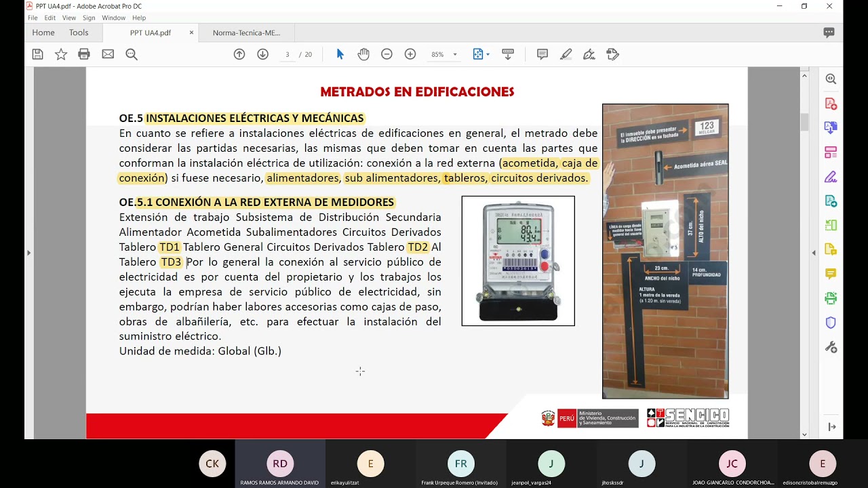Zoom out with minus button
This screenshot has width=868, height=488.
pos(387,54)
